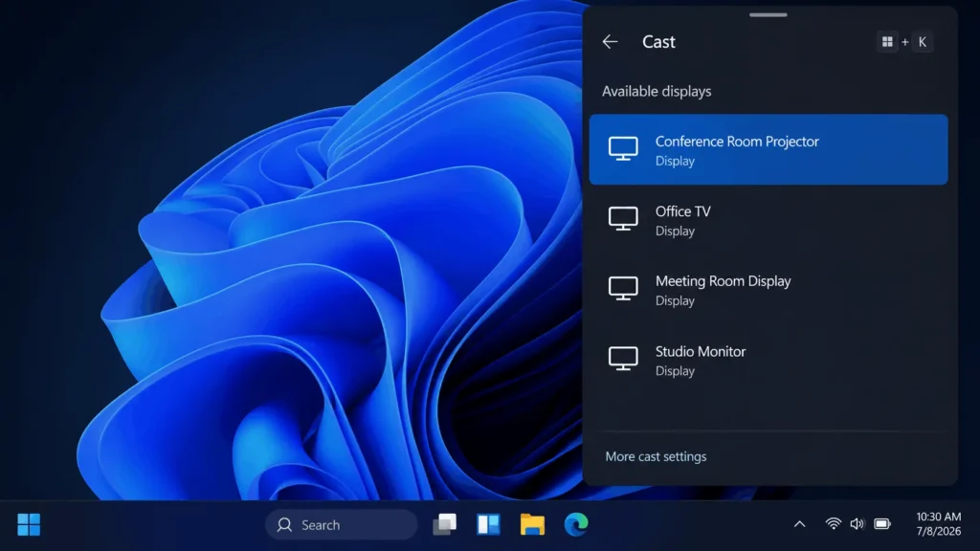Click the volume speaker tray icon
This screenshot has width=980, height=551.
tap(857, 524)
